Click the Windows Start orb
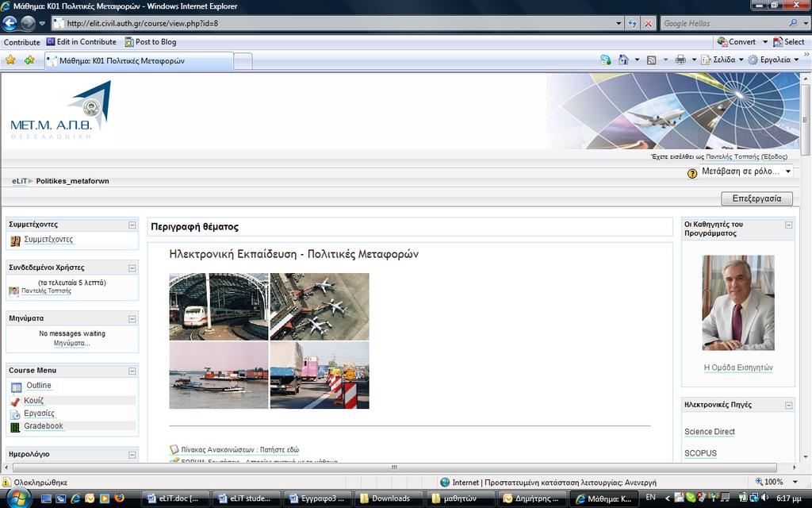 click(19, 498)
